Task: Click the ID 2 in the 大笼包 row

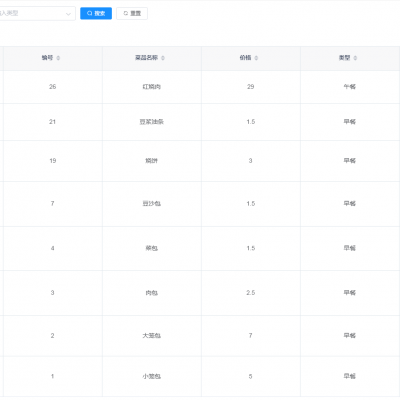Action: click(52, 335)
